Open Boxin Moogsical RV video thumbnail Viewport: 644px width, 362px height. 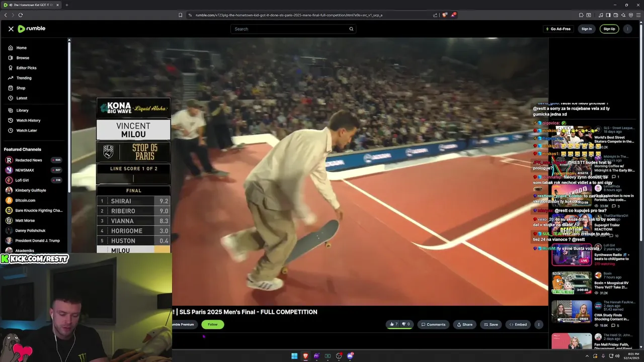572,283
